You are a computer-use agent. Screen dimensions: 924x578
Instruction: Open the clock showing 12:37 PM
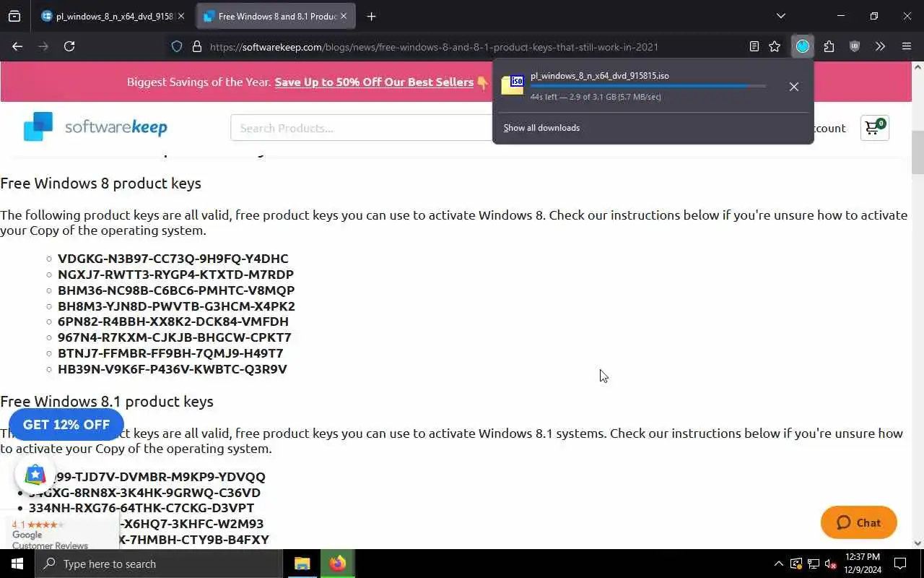pos(862,564)
